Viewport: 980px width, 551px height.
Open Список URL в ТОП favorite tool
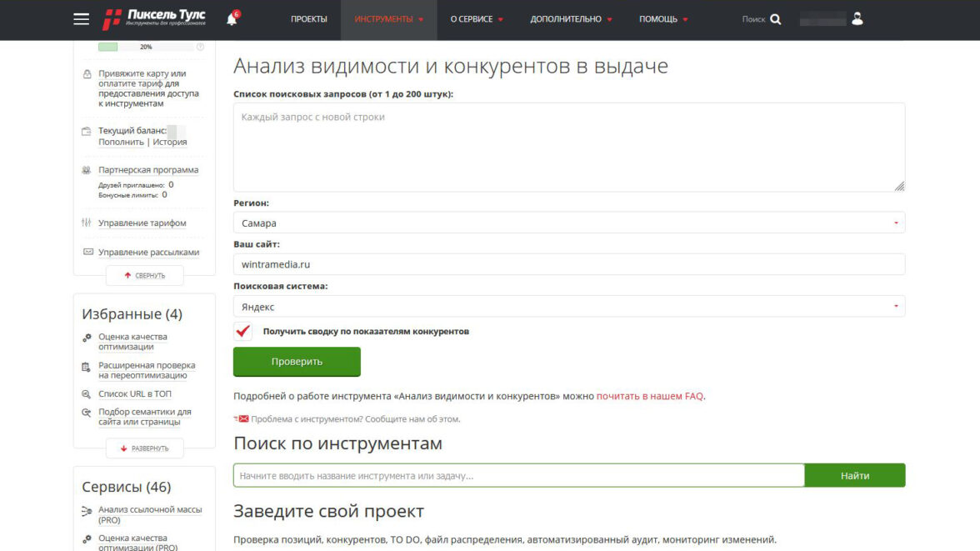point(134,394)
